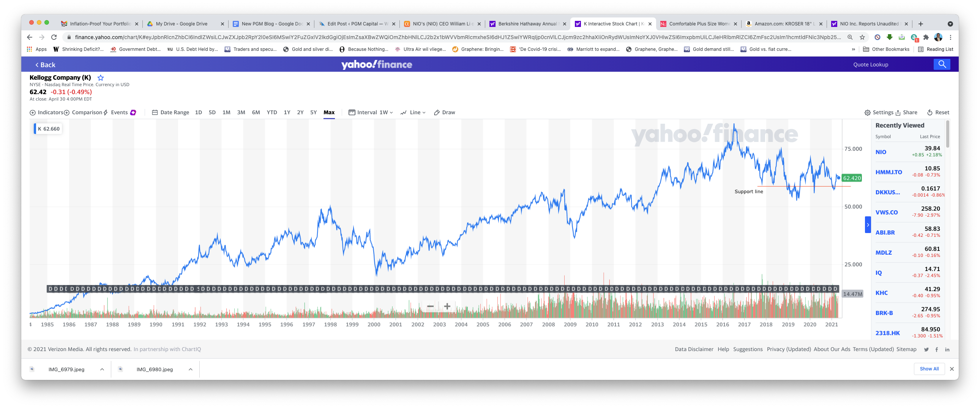Click the Share chart icon
The image size is (980, 408).
906,113
